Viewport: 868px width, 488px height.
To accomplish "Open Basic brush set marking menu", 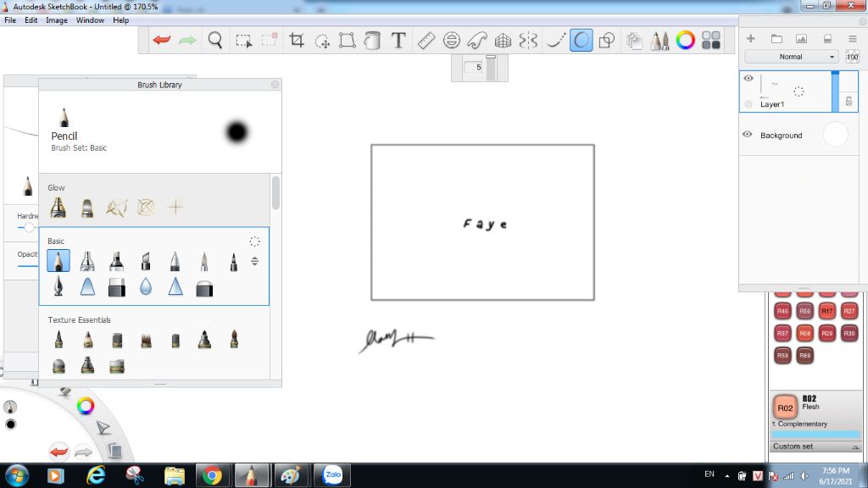I will [x=254, y=241].
